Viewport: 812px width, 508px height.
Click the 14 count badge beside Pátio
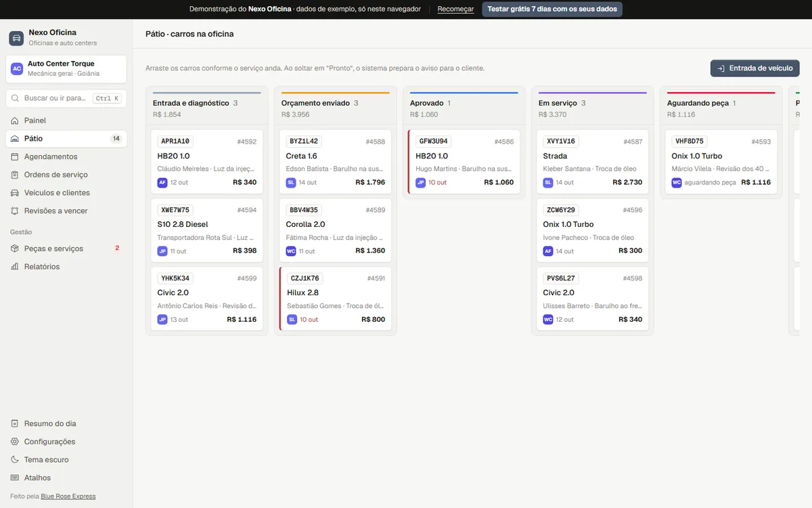[x=116, y=139]
